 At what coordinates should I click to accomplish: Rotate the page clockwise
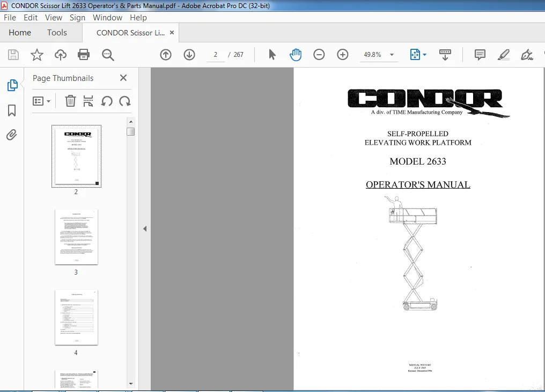[125, 101]
